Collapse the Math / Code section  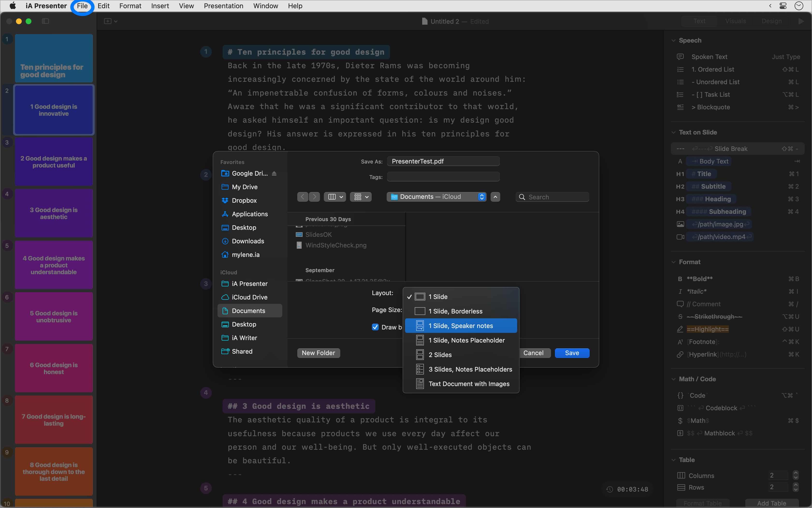pyautogui.click(x=673, y=379)
